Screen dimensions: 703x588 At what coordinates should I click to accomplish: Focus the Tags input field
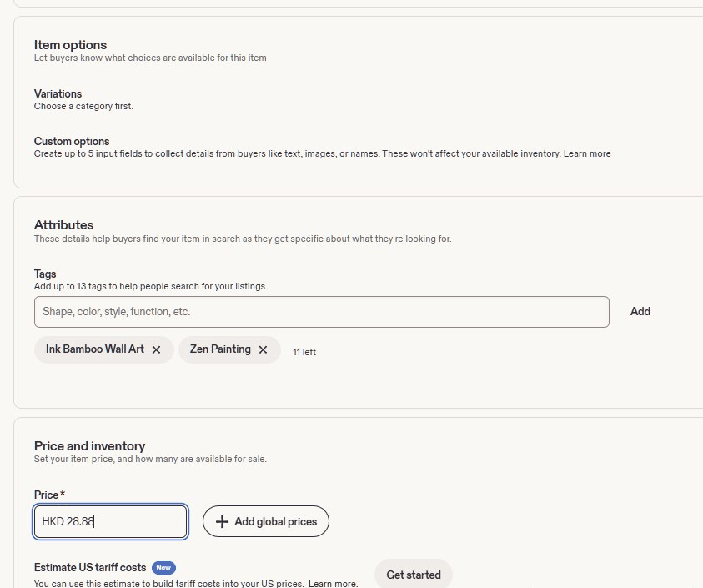321,312
